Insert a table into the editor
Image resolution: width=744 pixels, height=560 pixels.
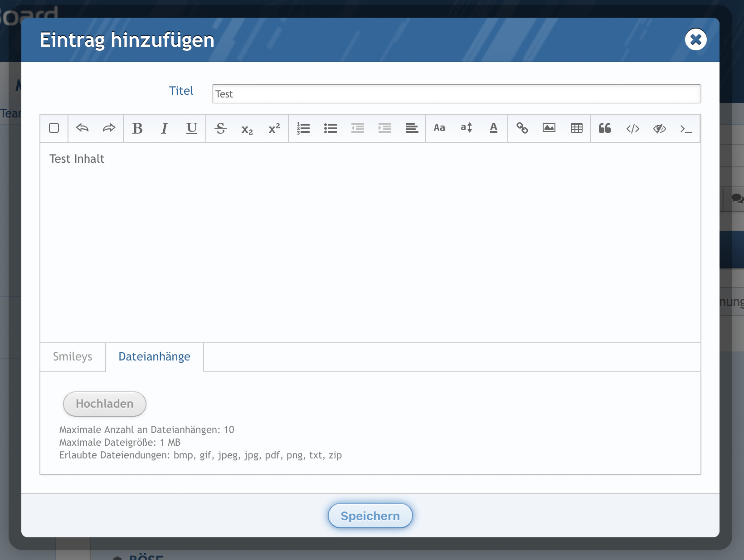(x=577, y=128)
